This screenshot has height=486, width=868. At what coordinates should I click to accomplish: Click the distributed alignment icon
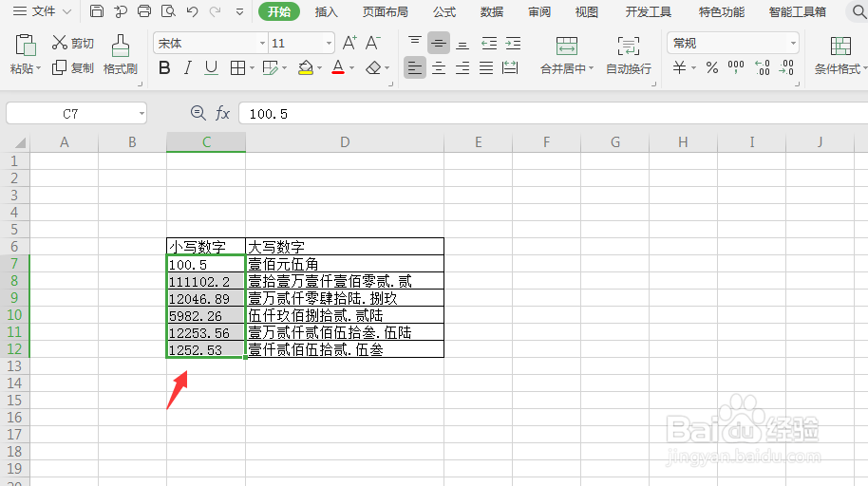(510, 68)
